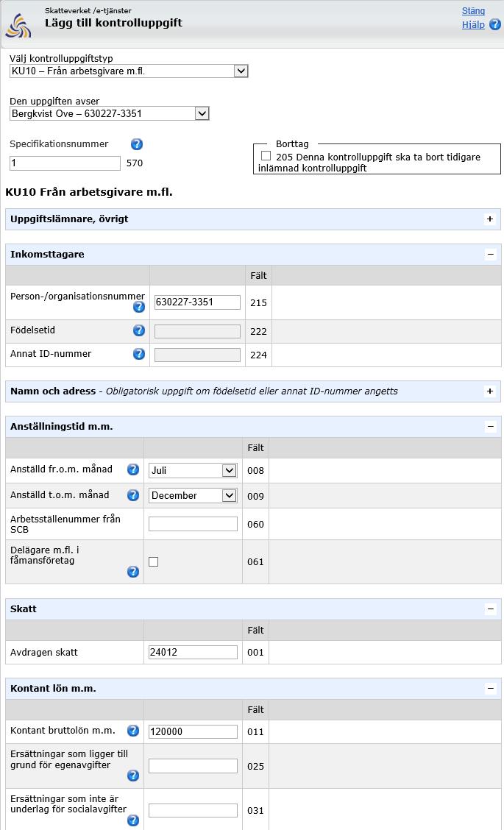The height and width of the screenshot is (830, 504).
Task: Click the Avdragen skatt input field
Action: tap(193, 652)
